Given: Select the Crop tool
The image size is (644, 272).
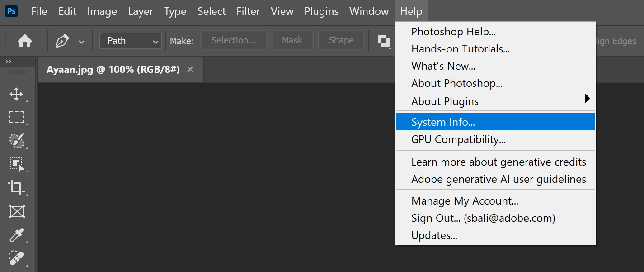Looking at the screenshot, I should click(17, 187).
